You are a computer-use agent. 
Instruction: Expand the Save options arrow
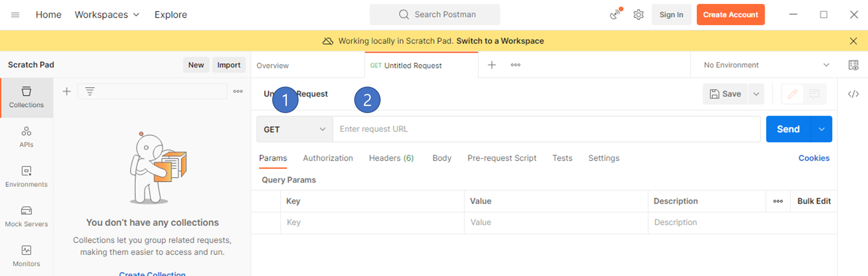tap(756, 94)
